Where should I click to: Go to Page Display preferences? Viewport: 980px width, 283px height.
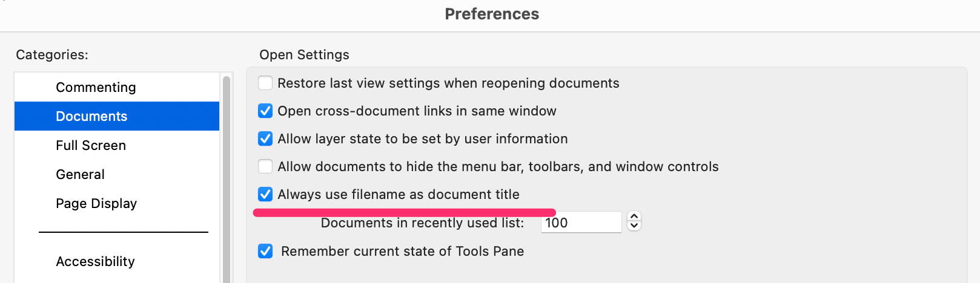coord(96,203)
